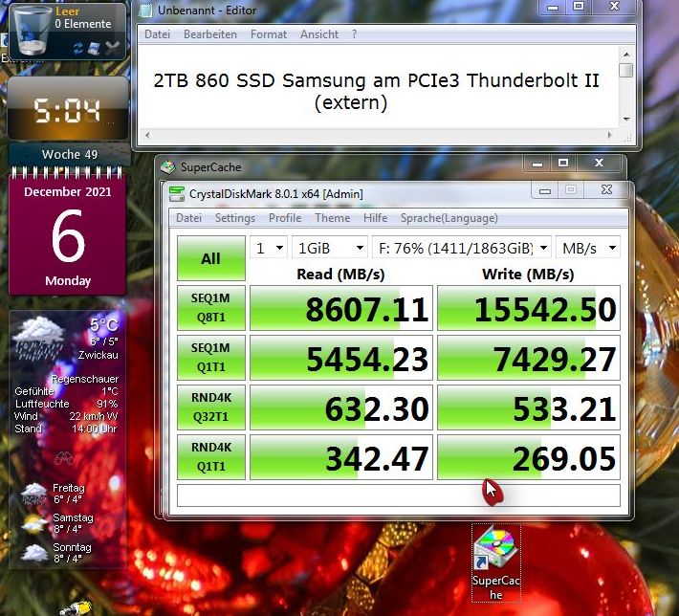Click the 7429.27 write result cell
The image size is (679, 616).
coord(529,358)
